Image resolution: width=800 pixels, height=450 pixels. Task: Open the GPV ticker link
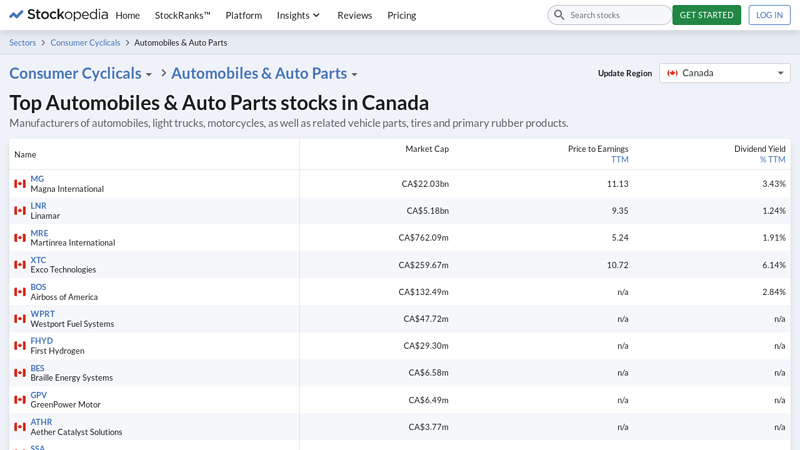click(39, 395)
